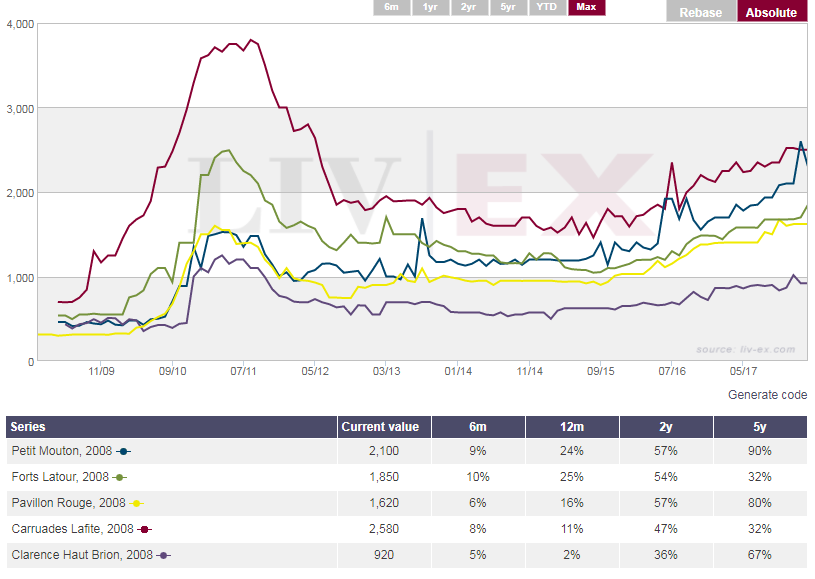The width and height of the screenshot is (815, 579).
Task: Click Carruades Lafite current value 2,580
Action: pos(384,529)
